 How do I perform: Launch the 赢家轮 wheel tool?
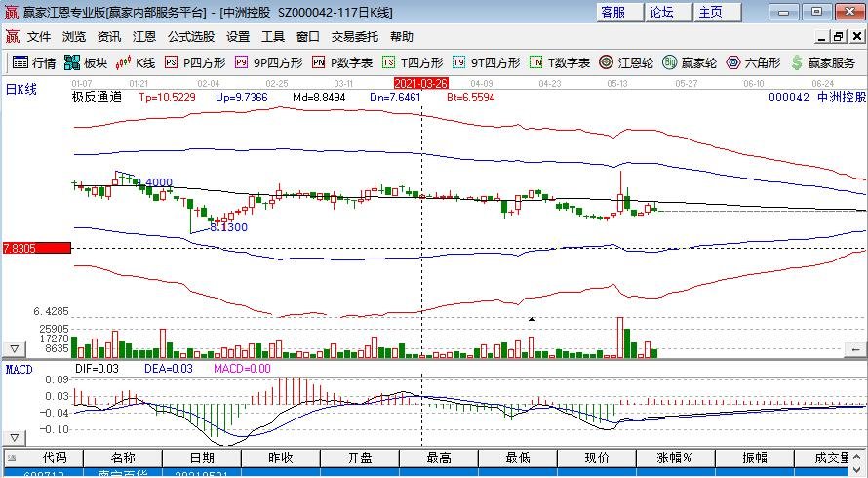point(690,62)
